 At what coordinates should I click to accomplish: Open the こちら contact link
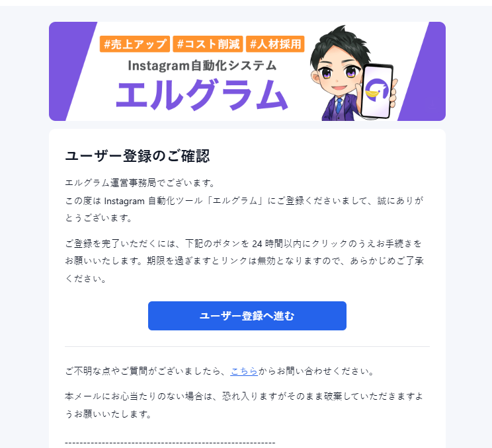(x=244, y=371)
